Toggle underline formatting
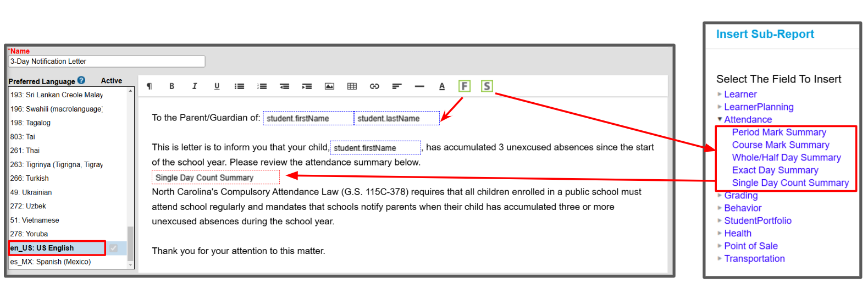Viewport: 868px width, 282px height. 217,86
